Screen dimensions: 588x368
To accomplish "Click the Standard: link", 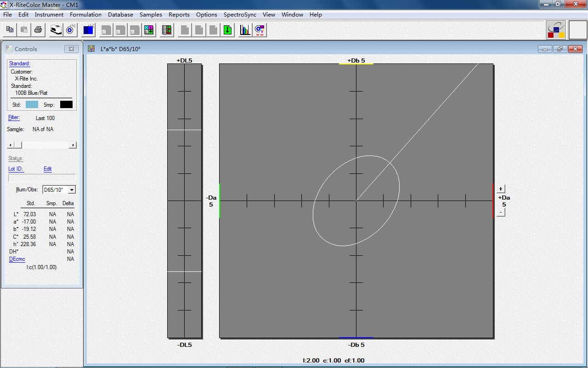I will pos(20,63).
